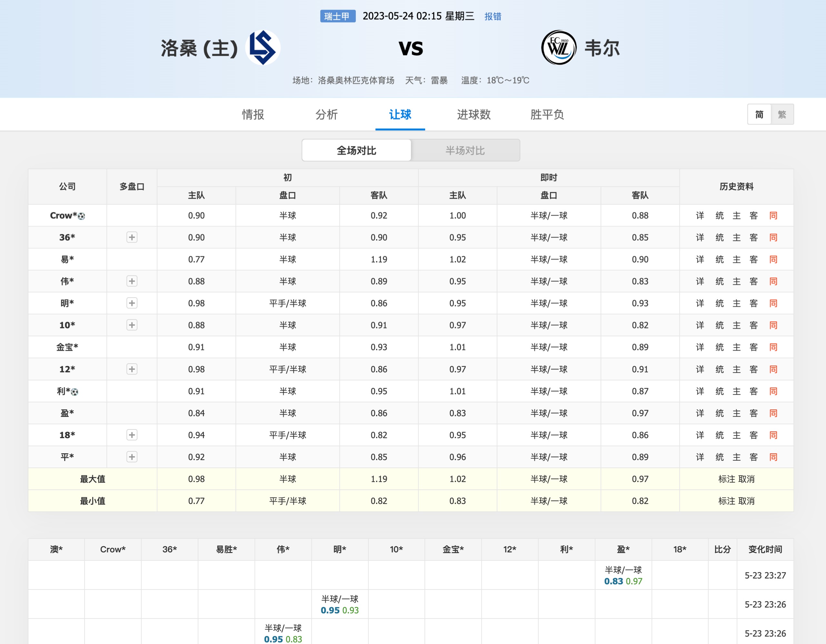Click the 澳* header in lower table
This screenshot has height=644, width=826.
tap(56, 549)
